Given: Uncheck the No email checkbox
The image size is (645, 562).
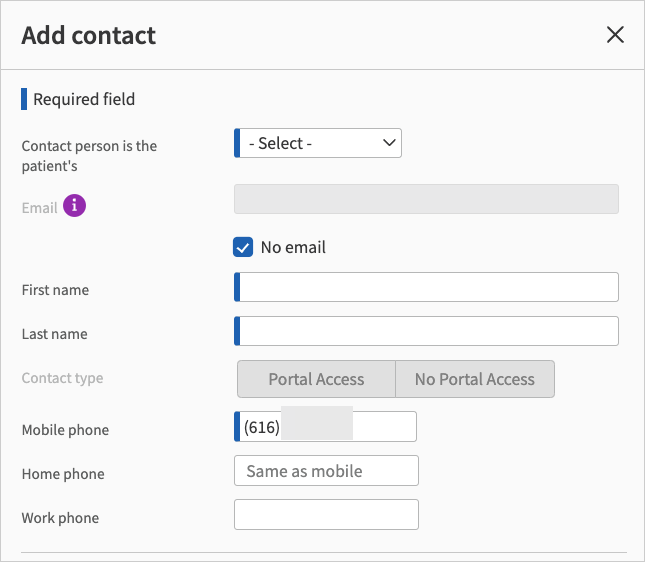Looking at the screenshot, I should pyautogui.click(x=243, y=247).
